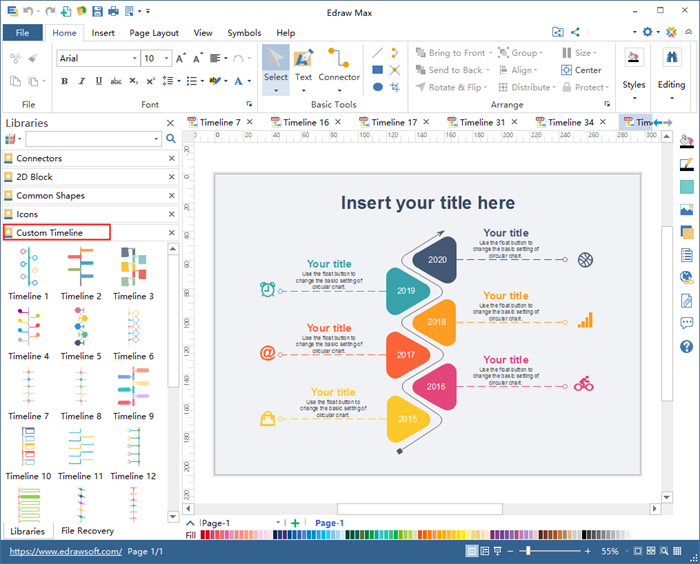Click the Bold formatting icon
Screen dimensions: 700x564
[x=64, y=81]
